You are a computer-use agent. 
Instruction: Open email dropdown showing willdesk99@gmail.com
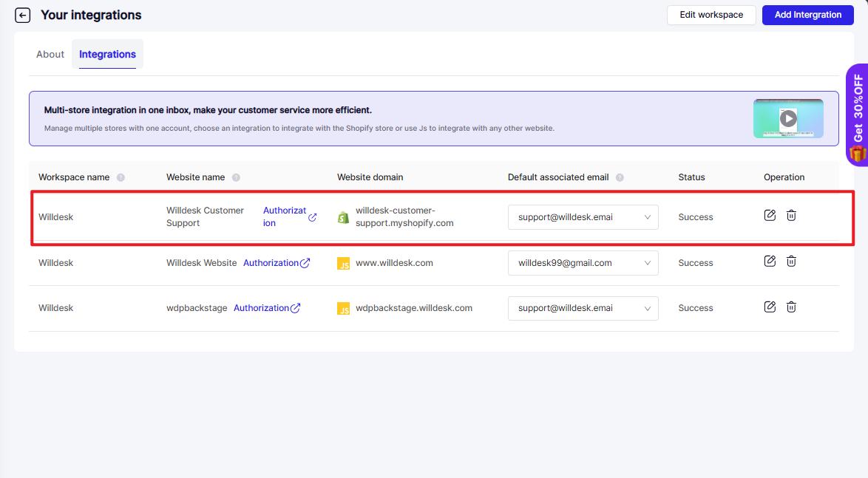[583, 263]
